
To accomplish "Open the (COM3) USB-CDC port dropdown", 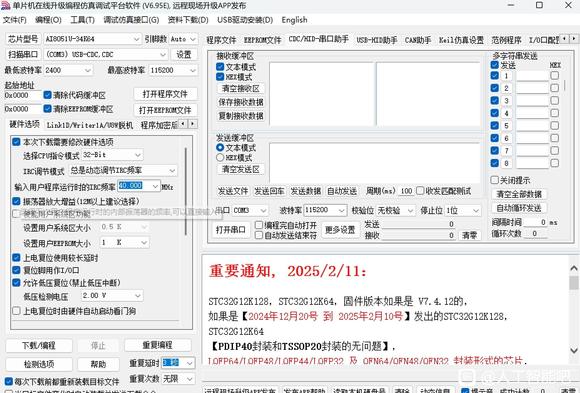I will coord(106,54).
